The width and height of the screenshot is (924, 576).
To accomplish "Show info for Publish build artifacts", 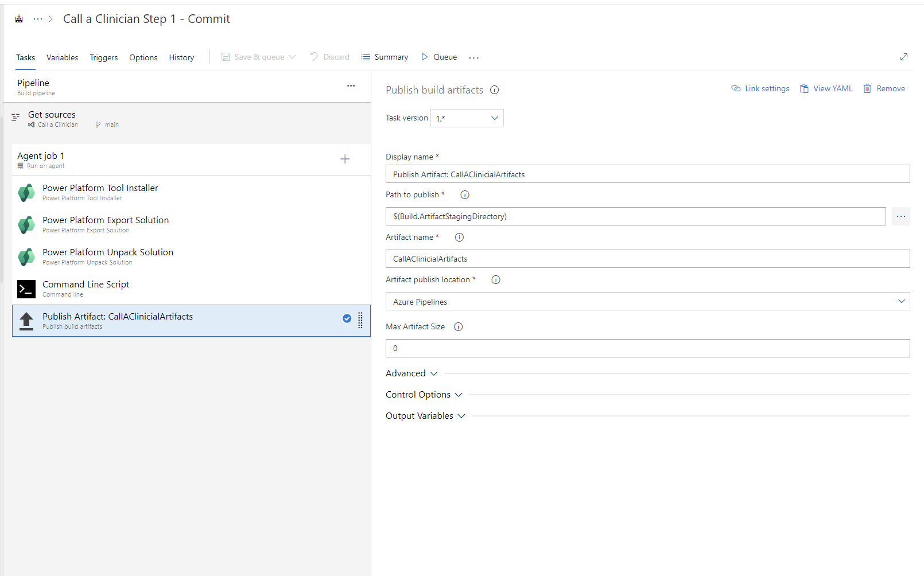I will tap(495, 89).
